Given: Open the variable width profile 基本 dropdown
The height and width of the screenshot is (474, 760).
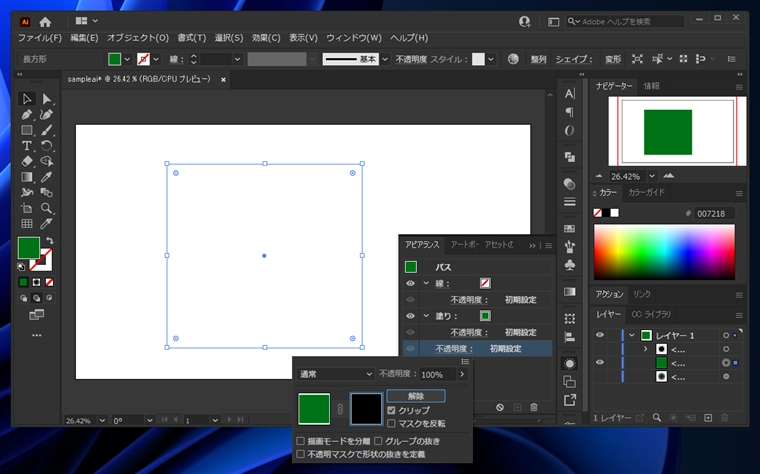Looking at the screenshot, I should point(385,59).
